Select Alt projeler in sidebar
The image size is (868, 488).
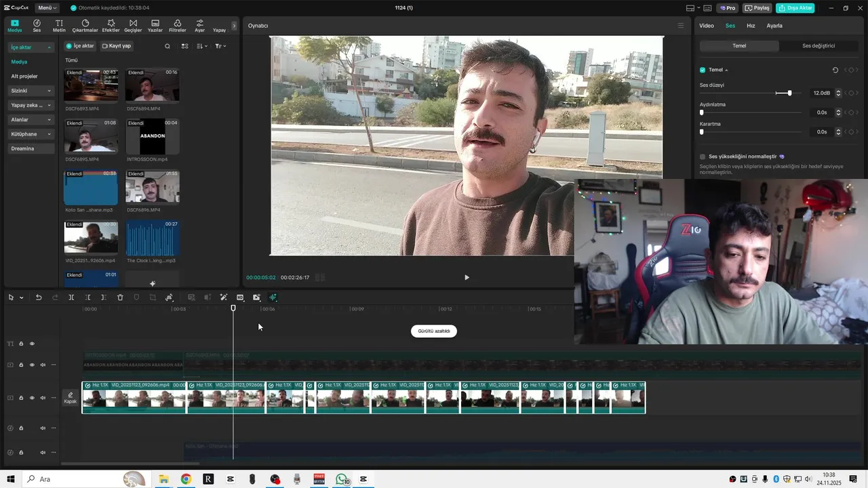[x=24, y=77]
